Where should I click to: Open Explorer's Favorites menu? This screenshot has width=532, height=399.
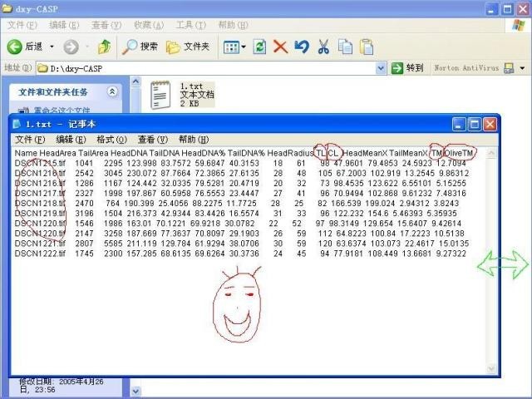(149, 25)
